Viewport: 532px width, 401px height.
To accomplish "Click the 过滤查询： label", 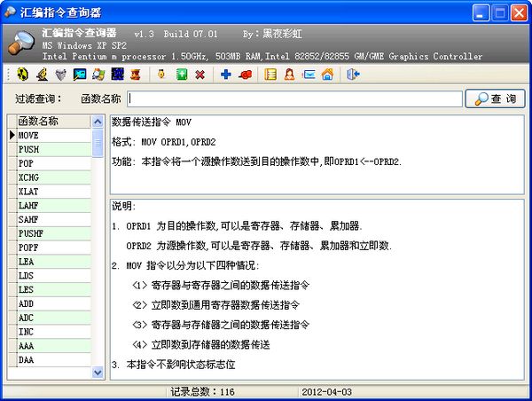I will tap(38, 98).
